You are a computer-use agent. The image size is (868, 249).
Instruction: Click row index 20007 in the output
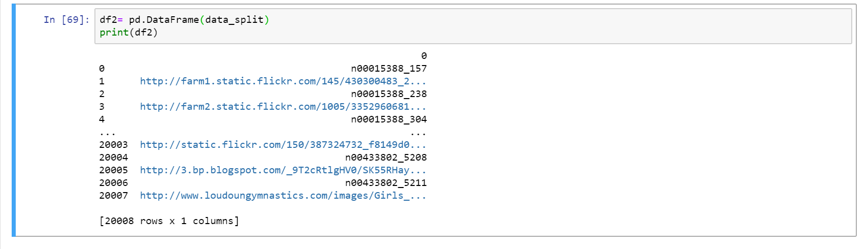pos(114,196)
